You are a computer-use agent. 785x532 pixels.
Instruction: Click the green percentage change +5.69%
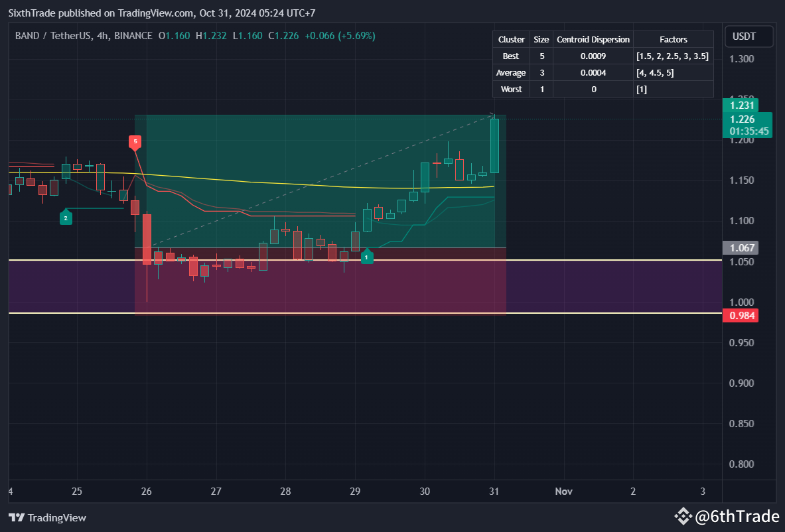point(356,36)
